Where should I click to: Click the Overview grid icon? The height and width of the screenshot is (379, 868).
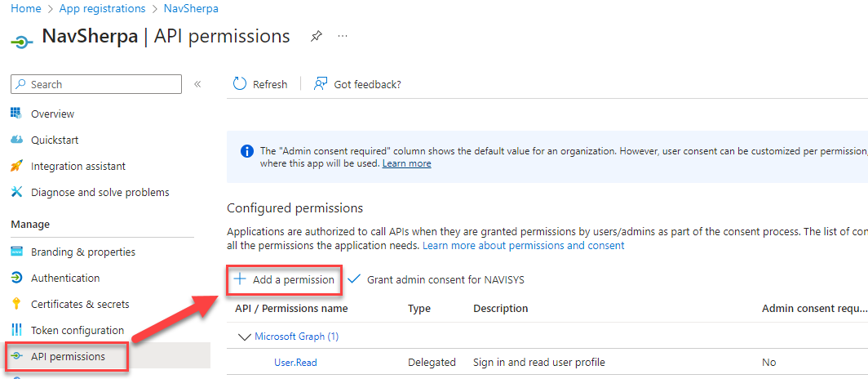(16, 114)
